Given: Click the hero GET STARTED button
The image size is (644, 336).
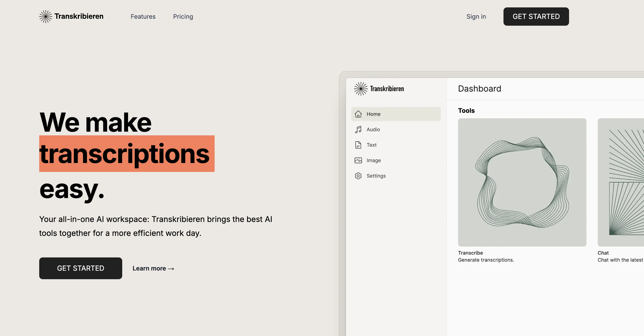Looking at the screenshot, I should 81,268.
